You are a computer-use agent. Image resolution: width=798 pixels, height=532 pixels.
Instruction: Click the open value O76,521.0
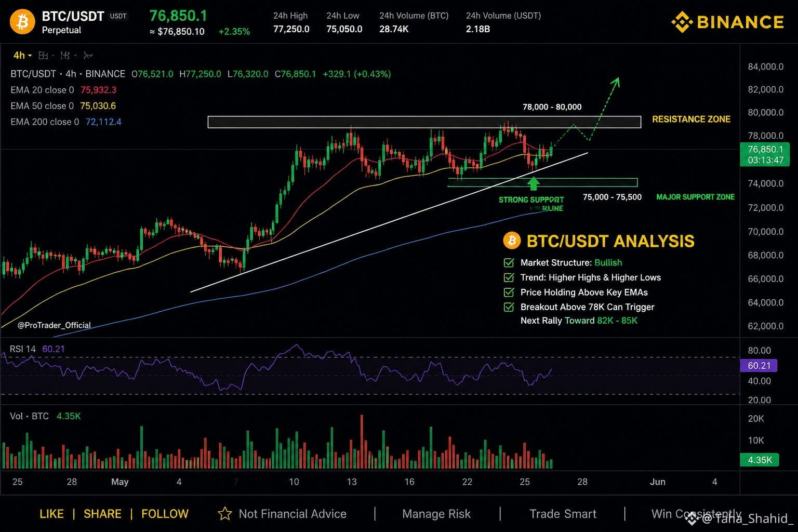[x=152, y=74]
